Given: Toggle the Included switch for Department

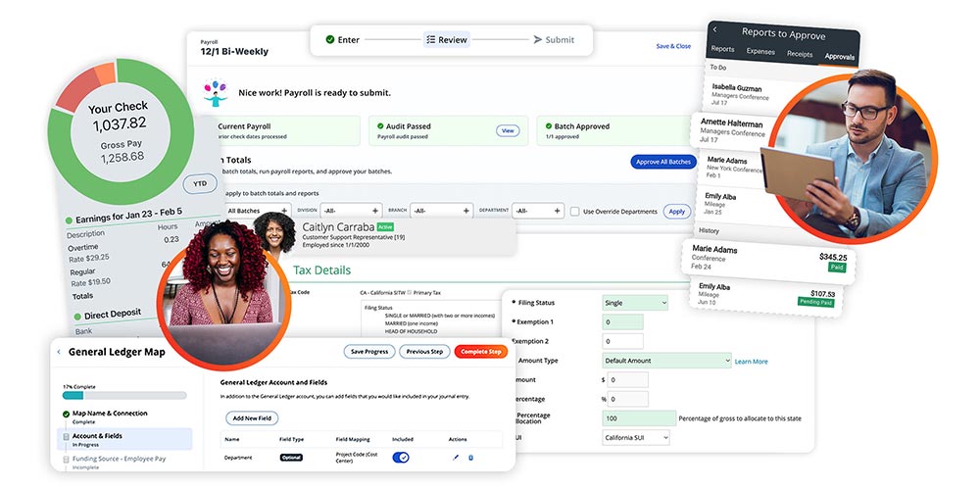Looking at the screenshot, I should click(x=401, y=457).
